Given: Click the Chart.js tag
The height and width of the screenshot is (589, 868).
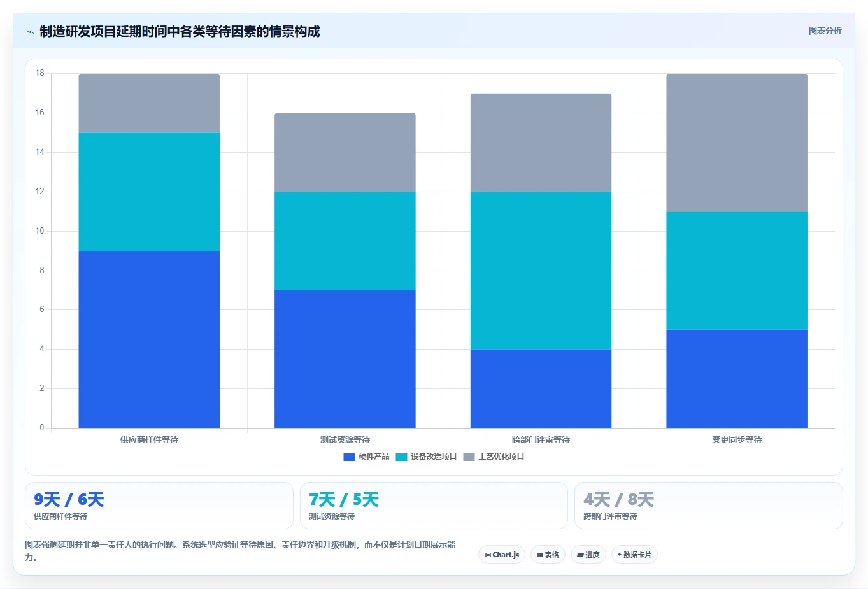Looking at the screenshot, I should (x=502, y=555).
